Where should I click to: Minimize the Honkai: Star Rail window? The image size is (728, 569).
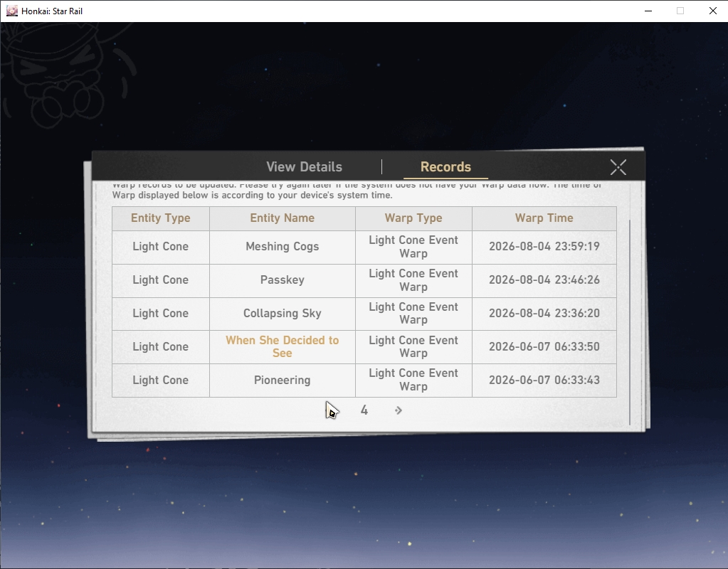point(648,11)
